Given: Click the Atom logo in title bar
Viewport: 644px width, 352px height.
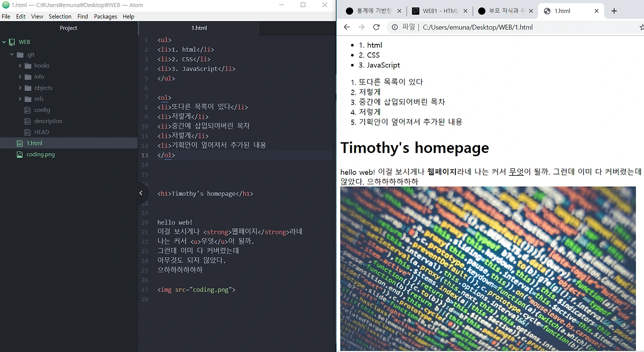Looking at the screenshot, I should coord(6,5).
